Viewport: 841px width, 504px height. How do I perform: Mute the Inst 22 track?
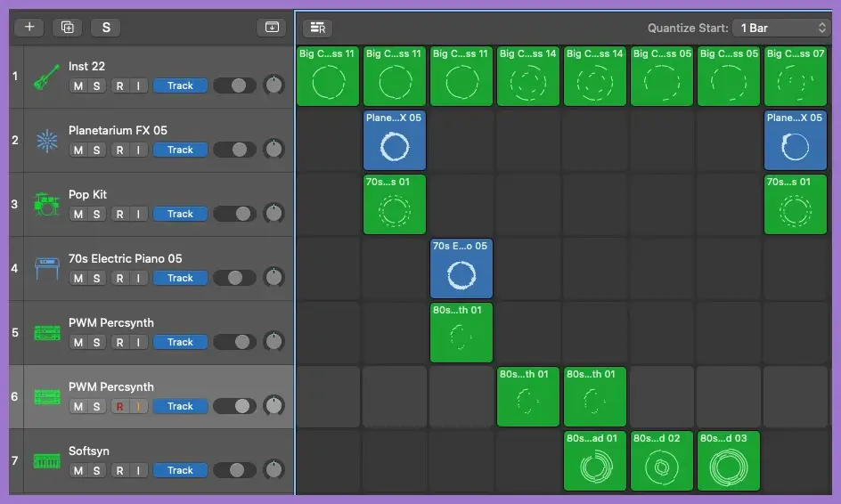78,86
